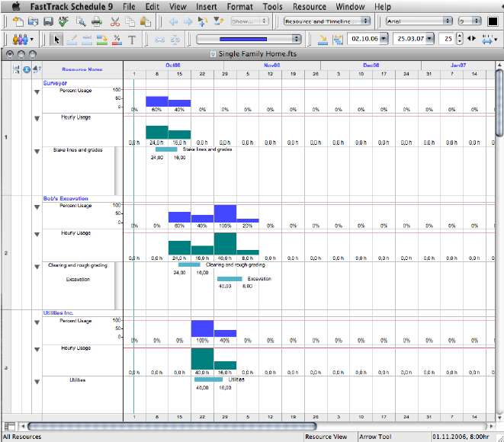Click the go to date arrow icon

(x=323, y=40)
